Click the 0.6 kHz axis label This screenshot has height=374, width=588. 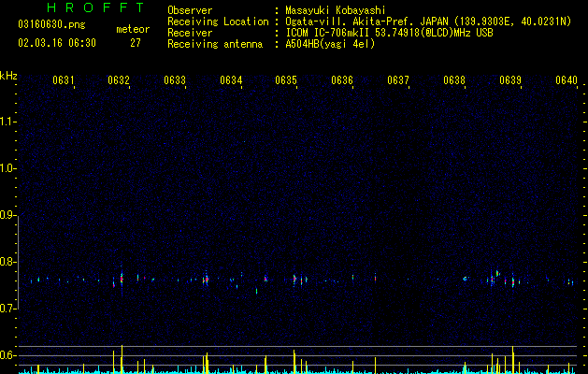(x=7, y=355)
